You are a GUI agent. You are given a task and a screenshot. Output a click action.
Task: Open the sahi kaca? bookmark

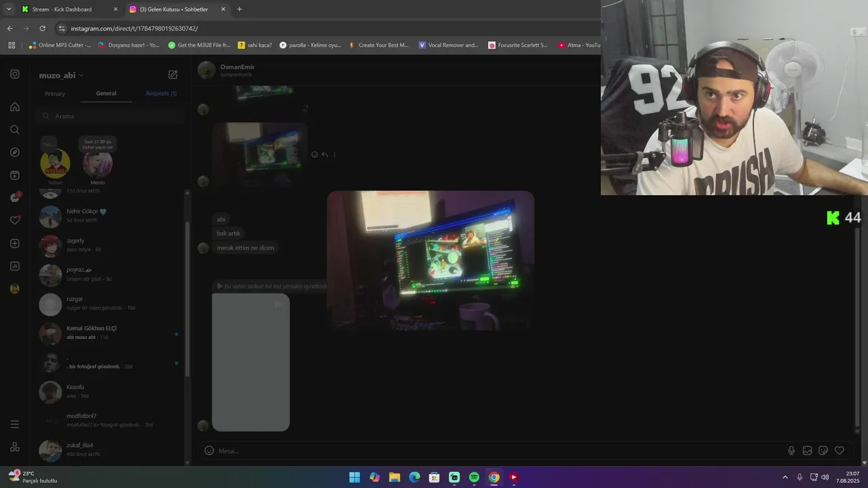(255, 45)
